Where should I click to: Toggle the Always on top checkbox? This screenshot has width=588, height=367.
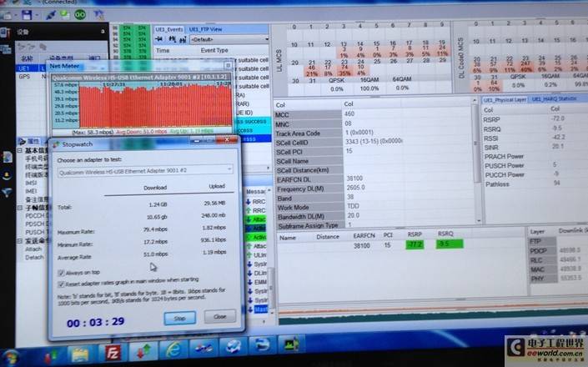(61, 273)
